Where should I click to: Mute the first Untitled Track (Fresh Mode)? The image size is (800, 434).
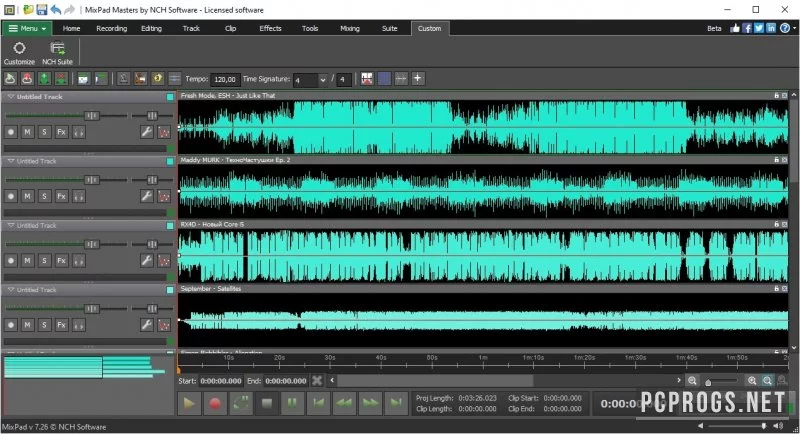28,132
